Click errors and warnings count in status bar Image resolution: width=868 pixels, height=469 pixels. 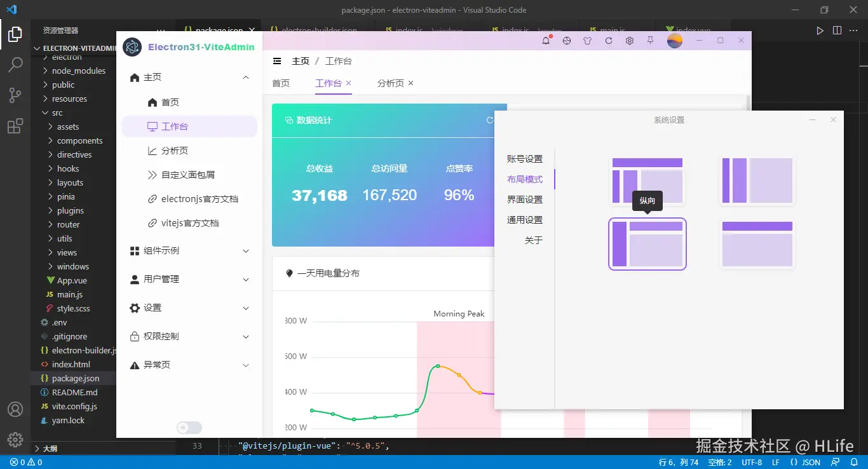tap(25, 462)
